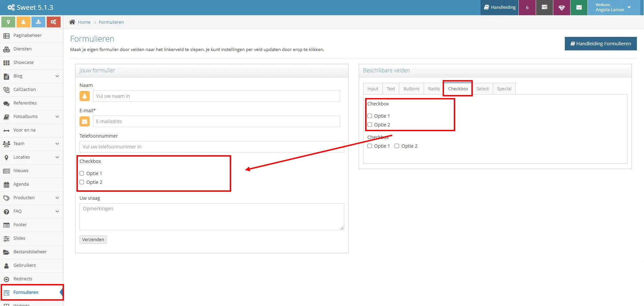Switch to the Radio fields tab
Screen dimensions: 644x306
pos(434,89)
